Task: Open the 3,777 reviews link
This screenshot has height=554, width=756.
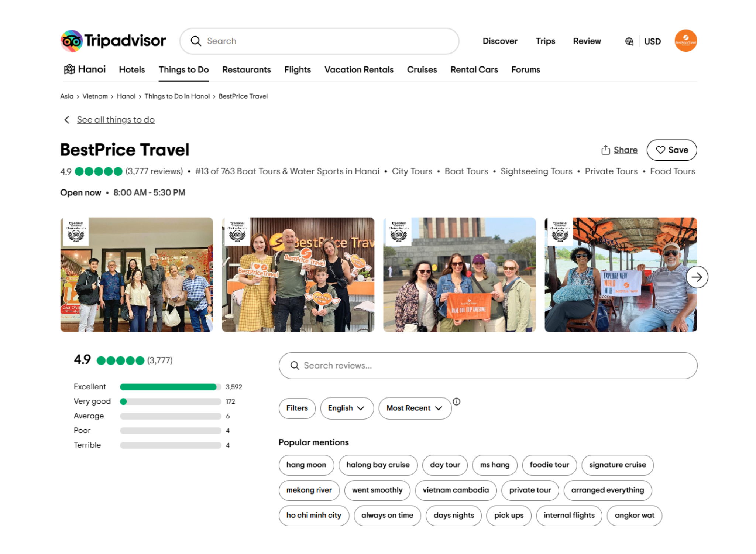Action: tap(154, 171)
